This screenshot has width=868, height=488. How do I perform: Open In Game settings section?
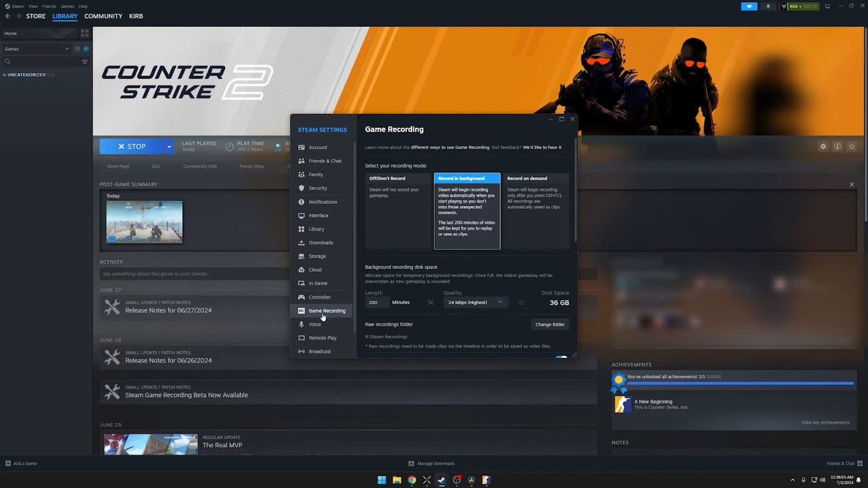[322, 283]
